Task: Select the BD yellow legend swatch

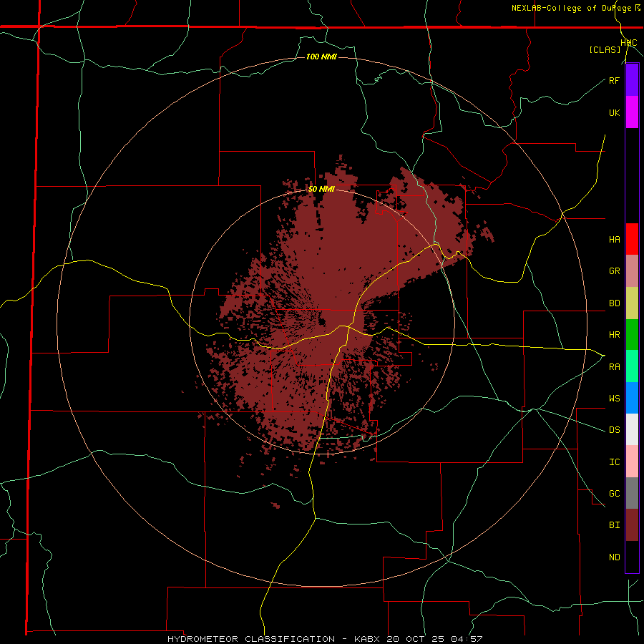Action: coord(632,303)
